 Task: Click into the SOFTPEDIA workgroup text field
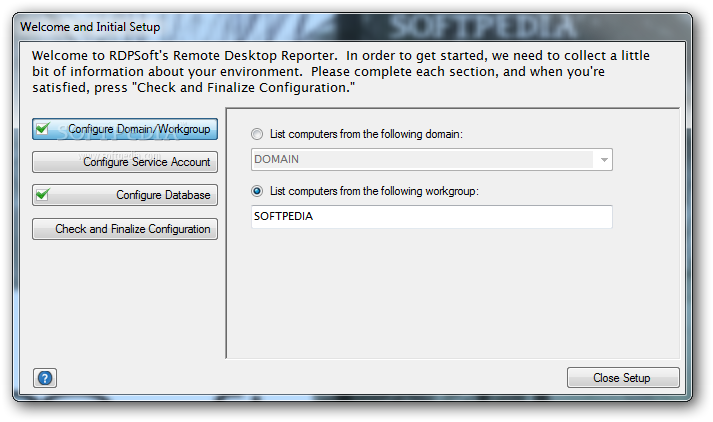coord(432,216)
